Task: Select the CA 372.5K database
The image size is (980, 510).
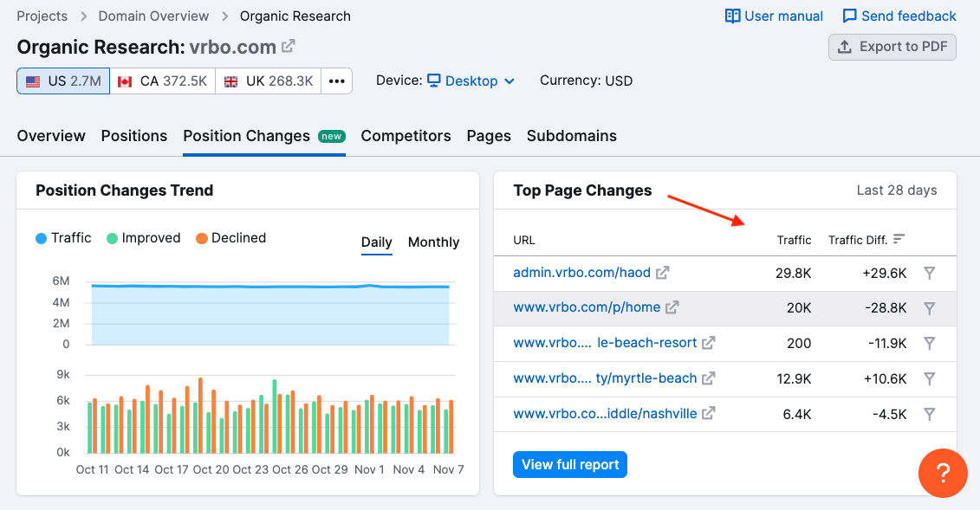Action: [163, 81]
